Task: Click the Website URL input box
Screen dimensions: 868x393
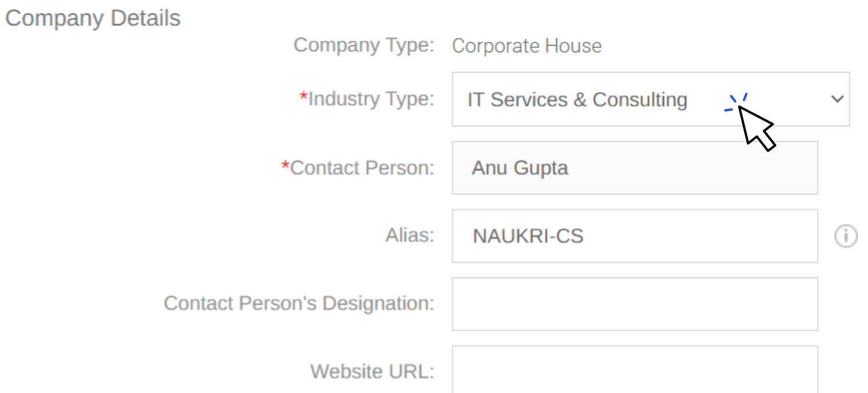Action: (x=635, y=371)
